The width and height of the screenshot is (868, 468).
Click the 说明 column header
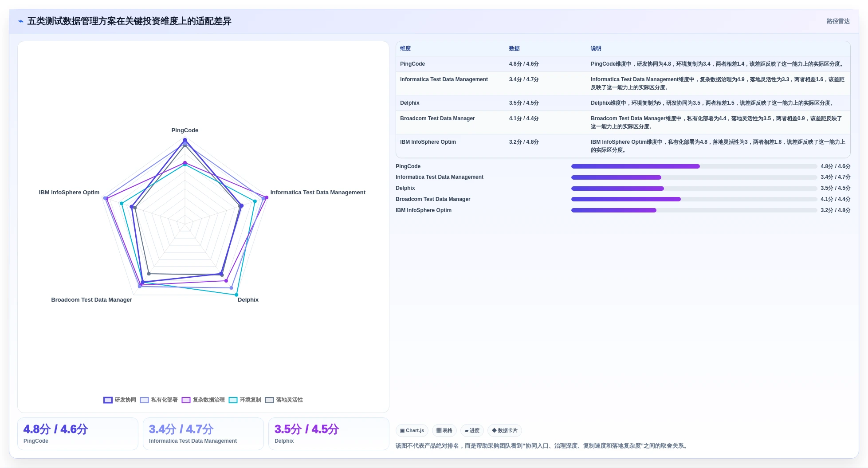coord(596,49)
